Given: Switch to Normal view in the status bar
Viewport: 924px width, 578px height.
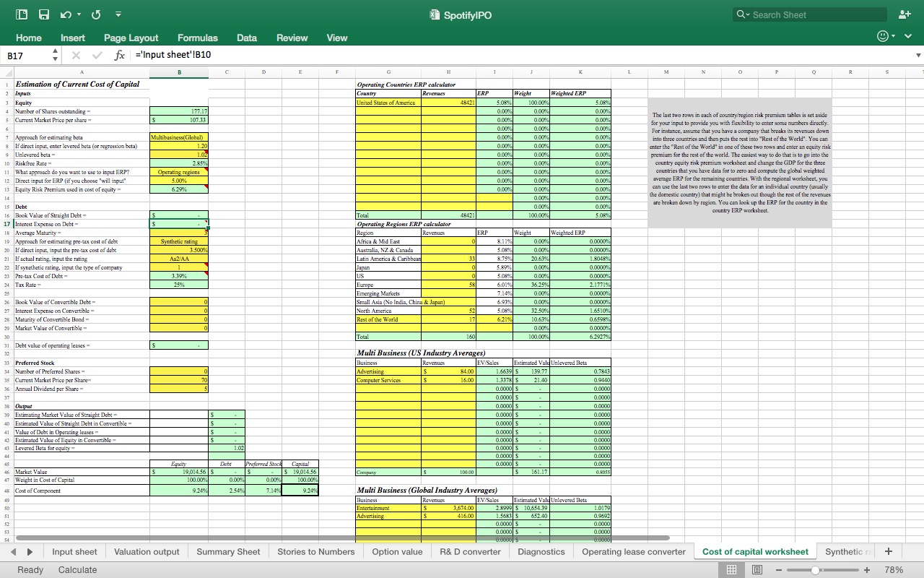Looking at the screenshot, I should click(x=732, y=570).
